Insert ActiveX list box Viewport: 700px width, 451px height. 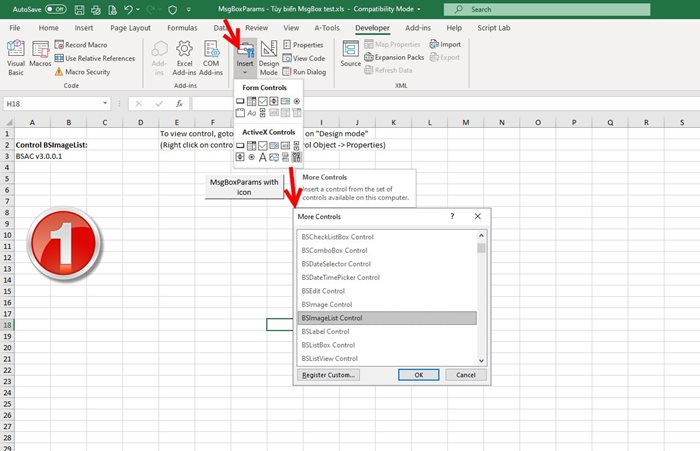(x=274, y=146)
